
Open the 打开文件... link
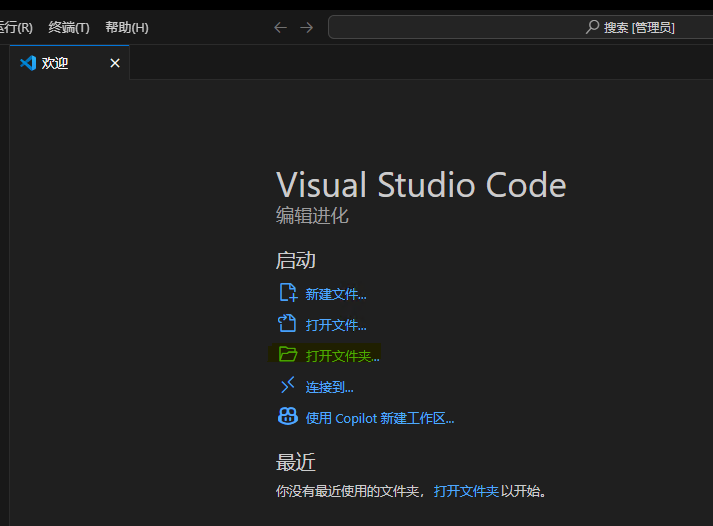pyautogui.click(x=336, y=325)
